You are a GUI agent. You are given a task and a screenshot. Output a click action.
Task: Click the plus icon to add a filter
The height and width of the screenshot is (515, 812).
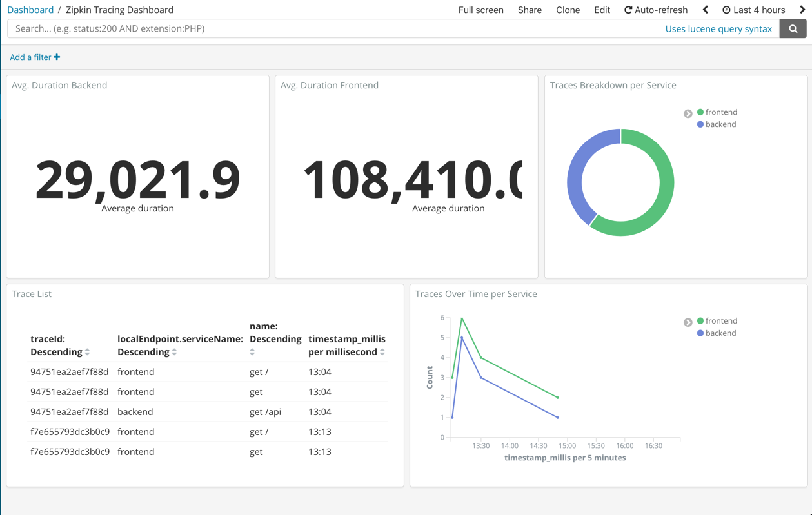pos(57,57)
